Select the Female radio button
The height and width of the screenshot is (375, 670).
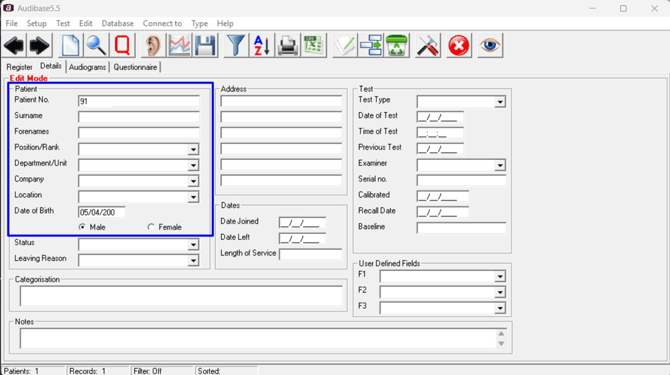[151, 227]
